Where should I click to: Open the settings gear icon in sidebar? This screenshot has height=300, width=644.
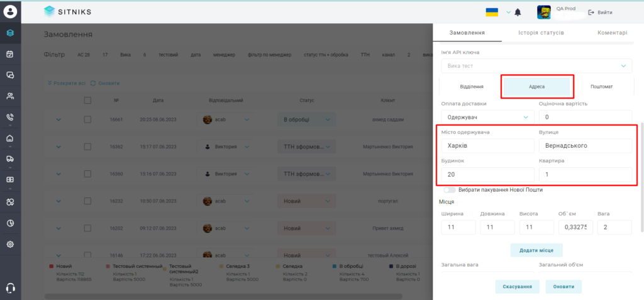point(10,244)
